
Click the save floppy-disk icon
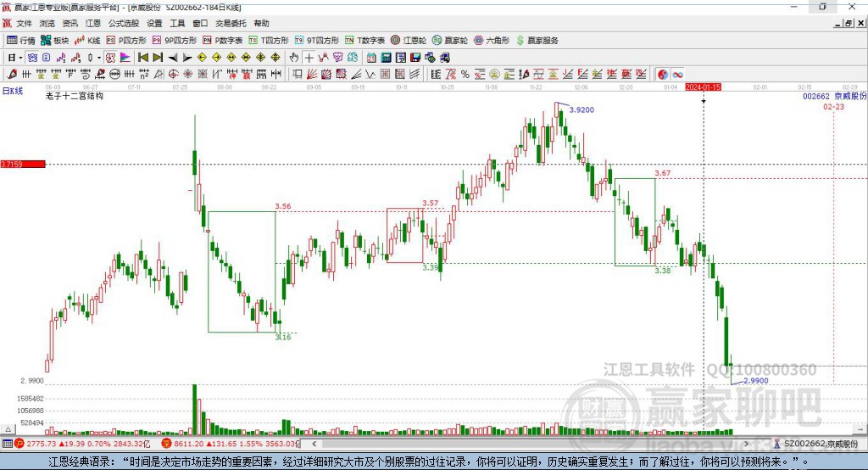[x=415, y=58]
